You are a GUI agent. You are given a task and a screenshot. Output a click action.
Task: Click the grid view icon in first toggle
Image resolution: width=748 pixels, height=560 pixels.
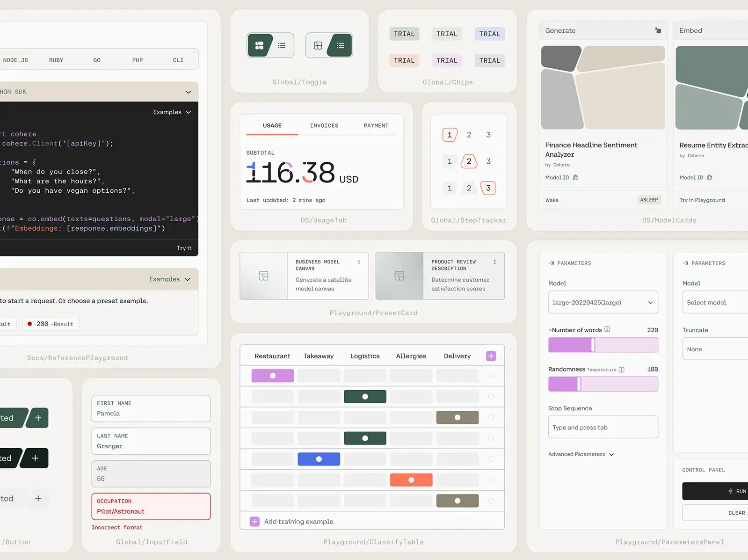(x=259, y=45)
